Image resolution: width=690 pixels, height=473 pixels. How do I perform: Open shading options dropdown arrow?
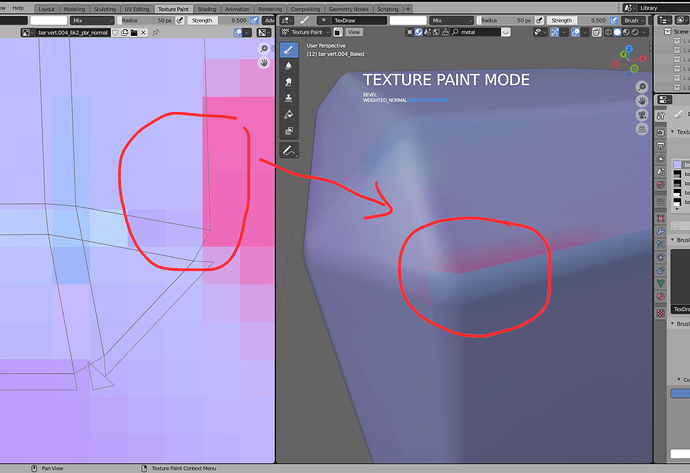pos(644,32)
